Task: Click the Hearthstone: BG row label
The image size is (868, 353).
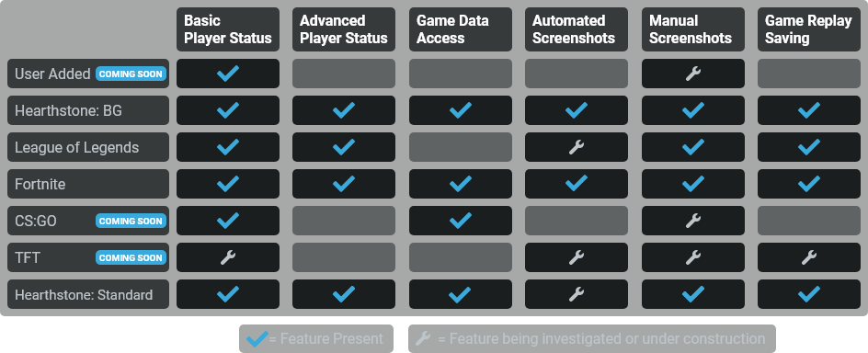Action: coord(88,110)
